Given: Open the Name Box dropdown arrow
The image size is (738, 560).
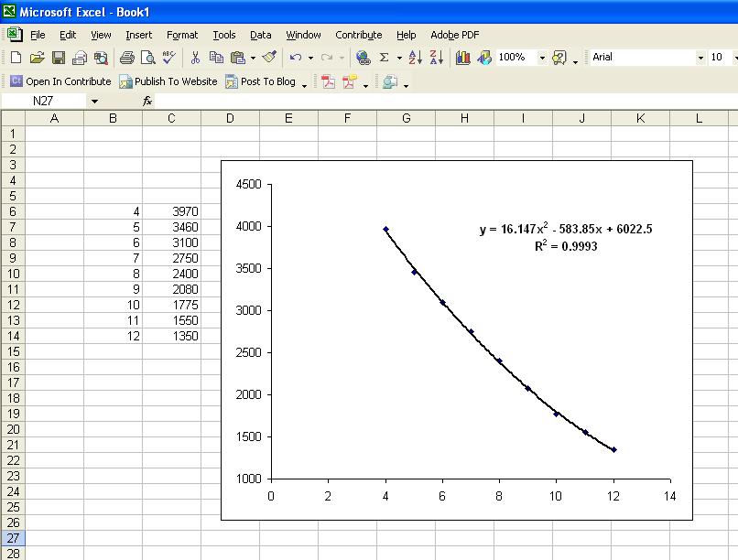Looking at the screenshot, I should (94, 101).
